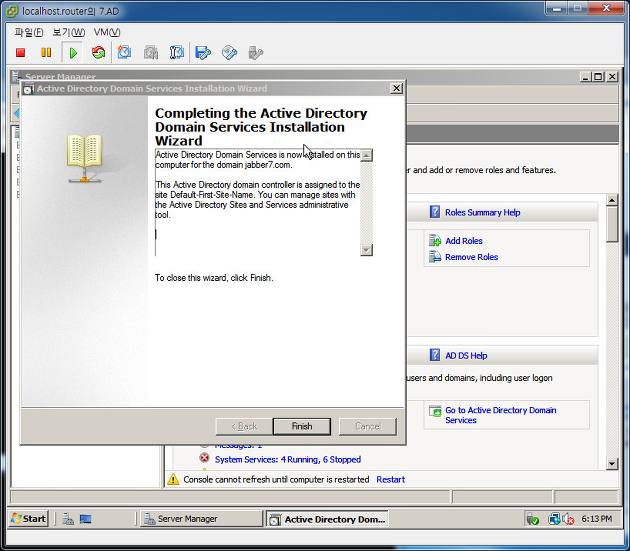The height and width of the screenshot is (551, 630).
Task: Reset the VM with the red-green cycle icon
Action: point(98,53)
